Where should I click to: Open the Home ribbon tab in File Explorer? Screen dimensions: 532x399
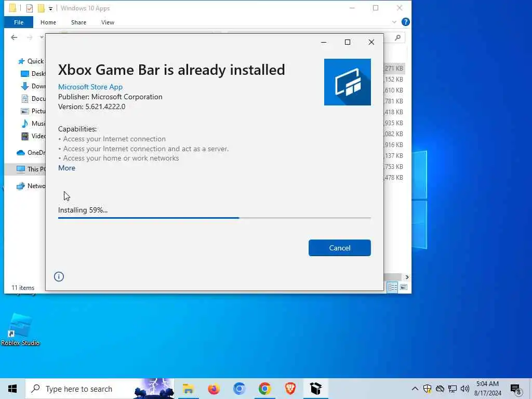(x=48, y=22)
